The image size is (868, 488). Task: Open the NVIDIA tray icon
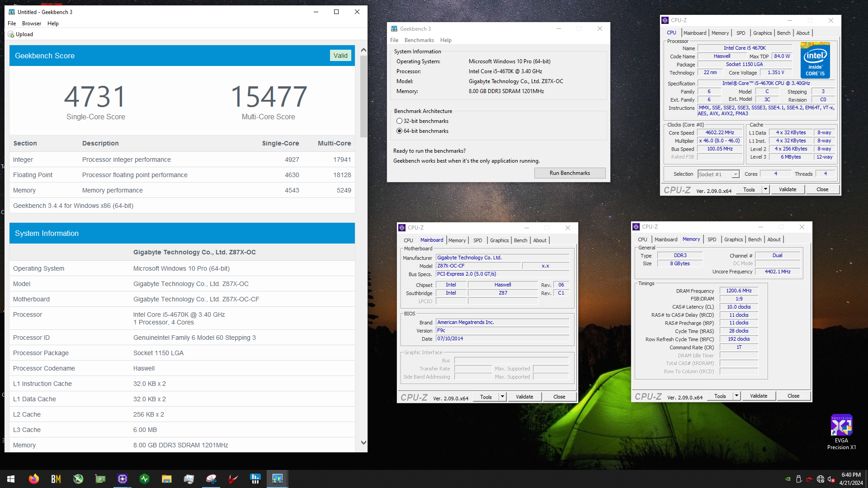click(788, 479)
